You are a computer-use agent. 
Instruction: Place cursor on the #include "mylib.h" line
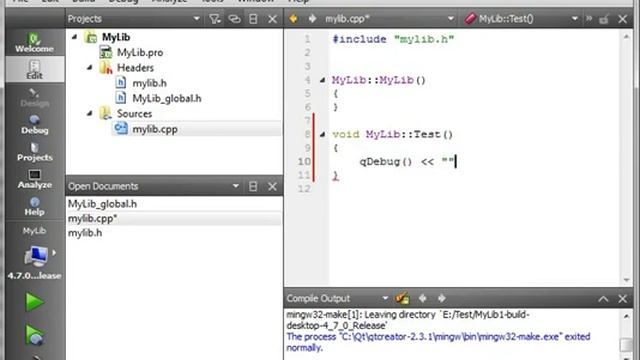click(393, 39)
